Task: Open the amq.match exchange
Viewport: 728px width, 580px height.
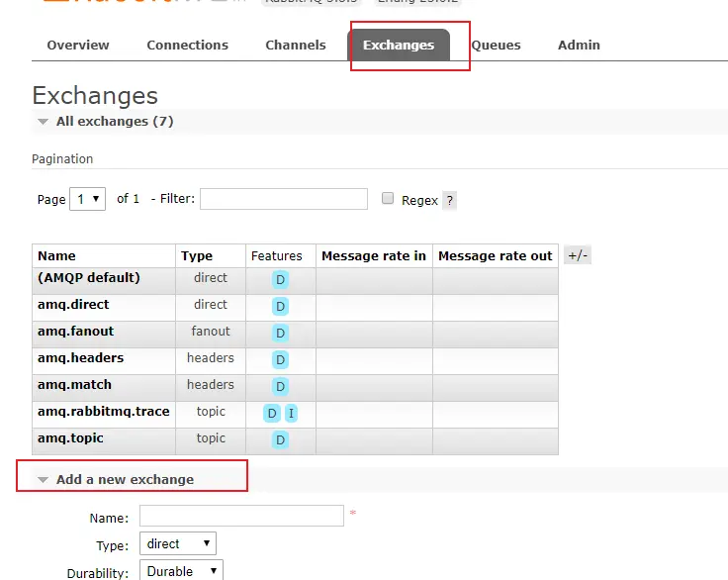Action: 75,385
